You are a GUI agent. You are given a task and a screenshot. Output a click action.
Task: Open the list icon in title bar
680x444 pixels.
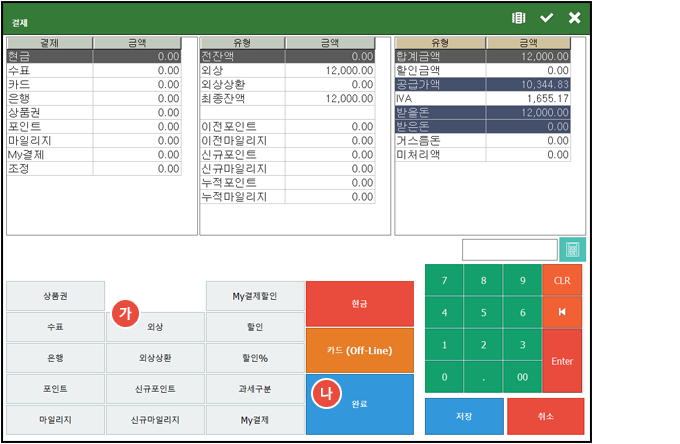click(518, 18)
